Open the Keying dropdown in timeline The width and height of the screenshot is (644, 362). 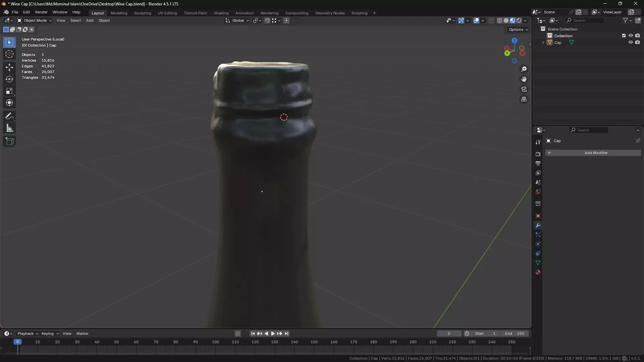pyautogui.click(x=50, y=334)
